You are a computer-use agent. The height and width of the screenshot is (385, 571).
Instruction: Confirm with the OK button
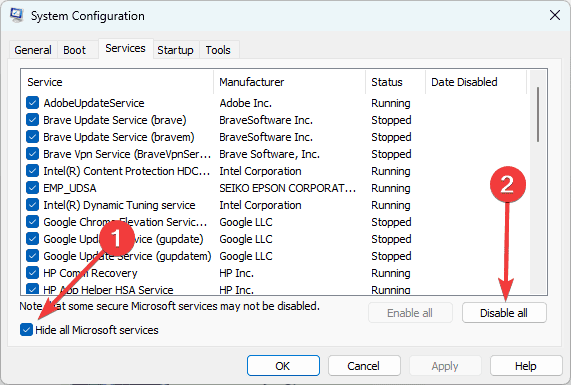[283, 366]
